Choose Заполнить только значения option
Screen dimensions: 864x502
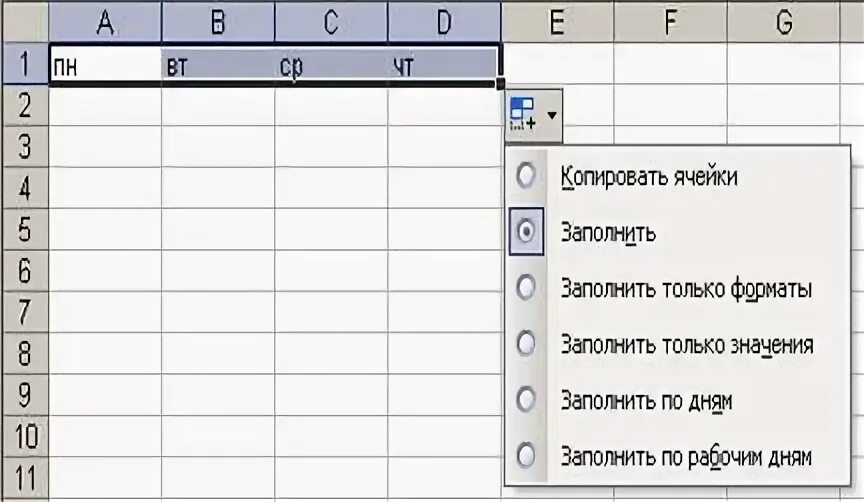[687, 344]
